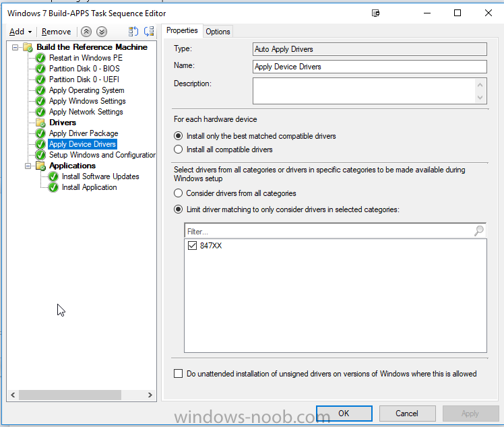The height and width of the screenshot is (427, 504).
Task: Select the Partition Disk 0 - BIOS step
Action: click(84, 69)
